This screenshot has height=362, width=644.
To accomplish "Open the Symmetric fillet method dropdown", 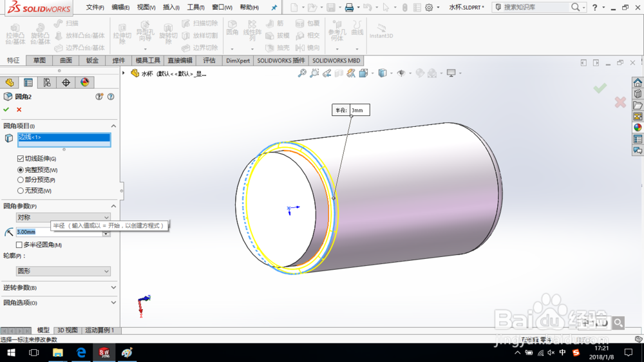I will [x=63, y=217].
